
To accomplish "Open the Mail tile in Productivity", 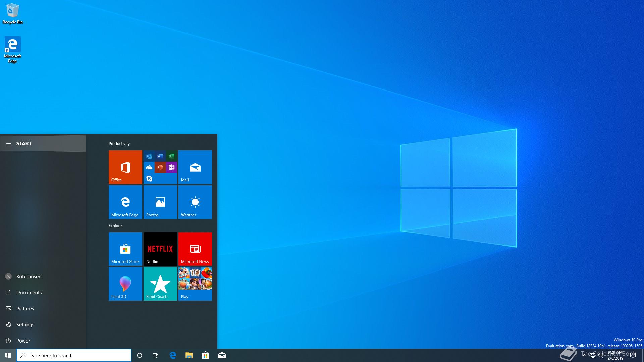I will [195, 167].
